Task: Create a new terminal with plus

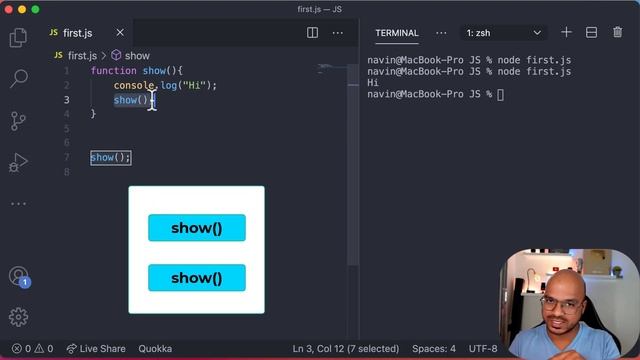Action: [566, 32]
